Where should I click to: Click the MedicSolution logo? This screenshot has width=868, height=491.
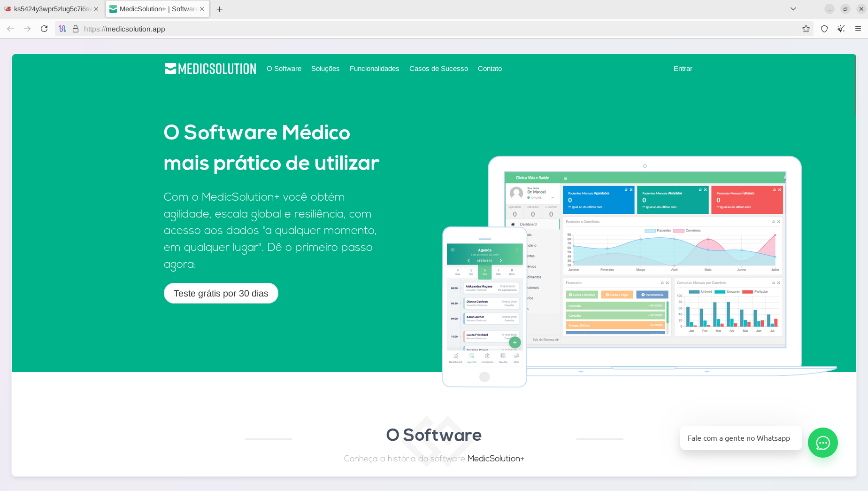(x=210, y=69)
